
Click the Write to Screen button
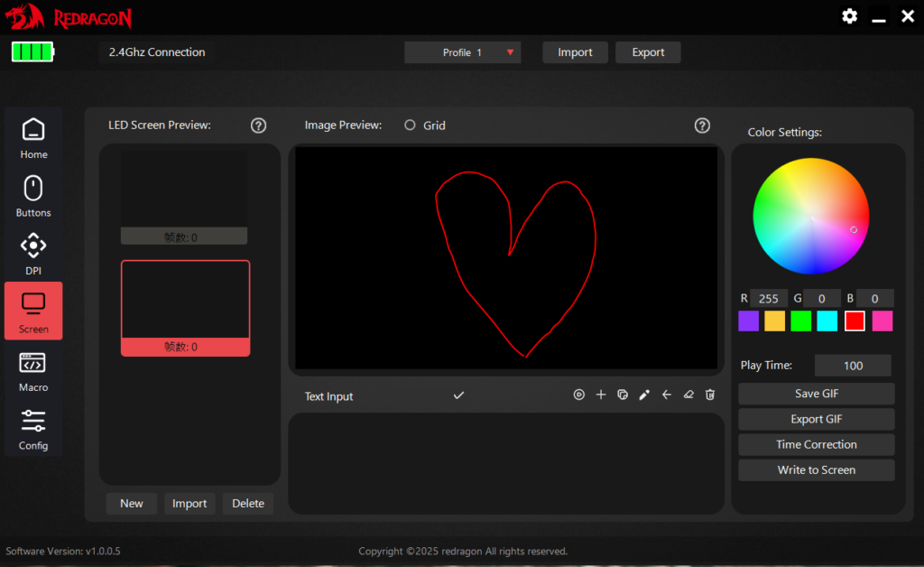click(816, 469)
